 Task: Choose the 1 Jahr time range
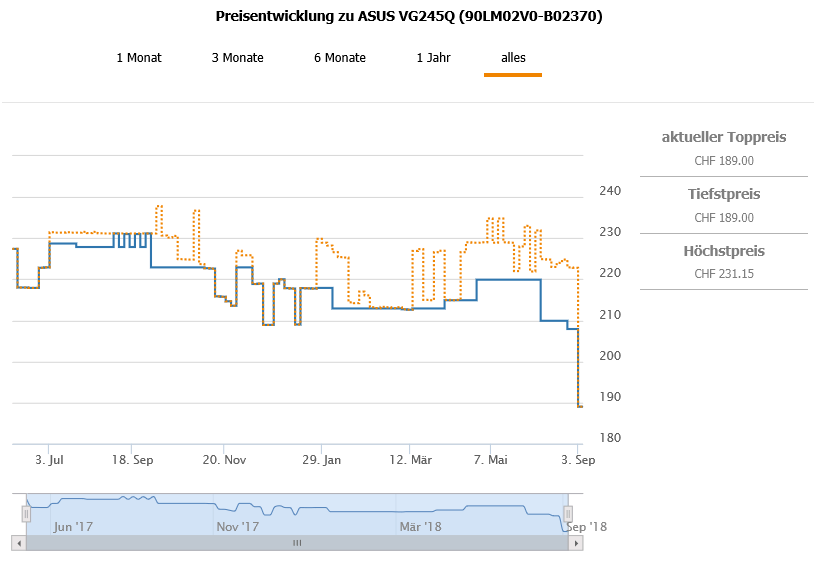(x=434, y=58)
